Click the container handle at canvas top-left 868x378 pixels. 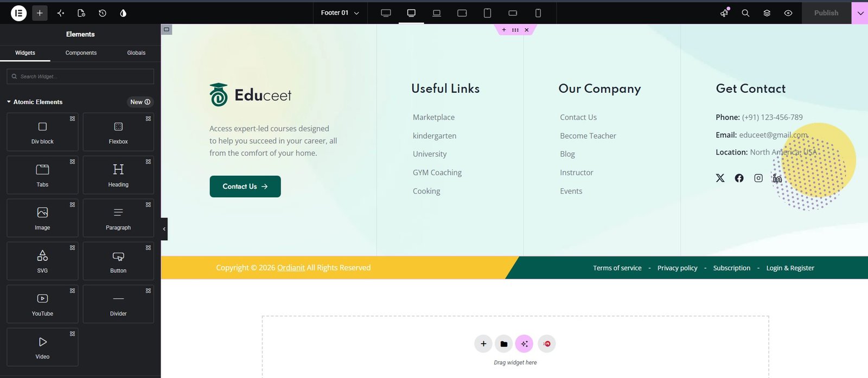point(167,29)
